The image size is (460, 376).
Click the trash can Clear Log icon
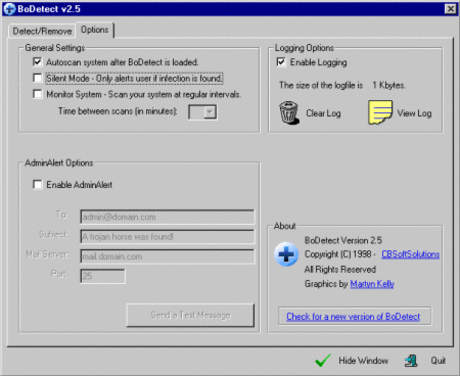click(289, 113)
